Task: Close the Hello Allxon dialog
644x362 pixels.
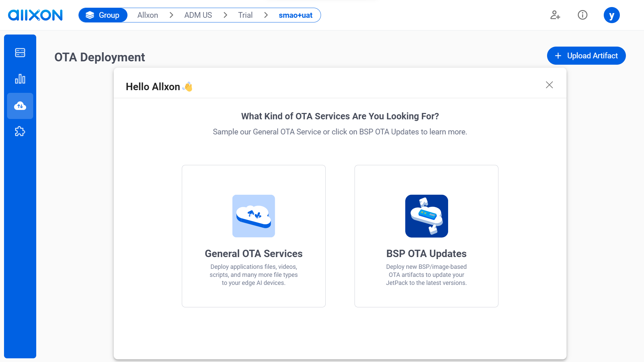Action: point(549,85)
